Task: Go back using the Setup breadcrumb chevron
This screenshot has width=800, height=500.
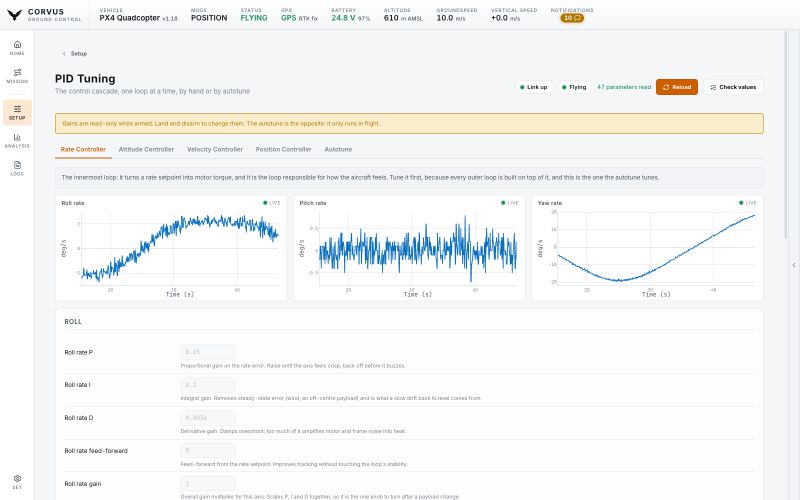Action: pos(64,54)
